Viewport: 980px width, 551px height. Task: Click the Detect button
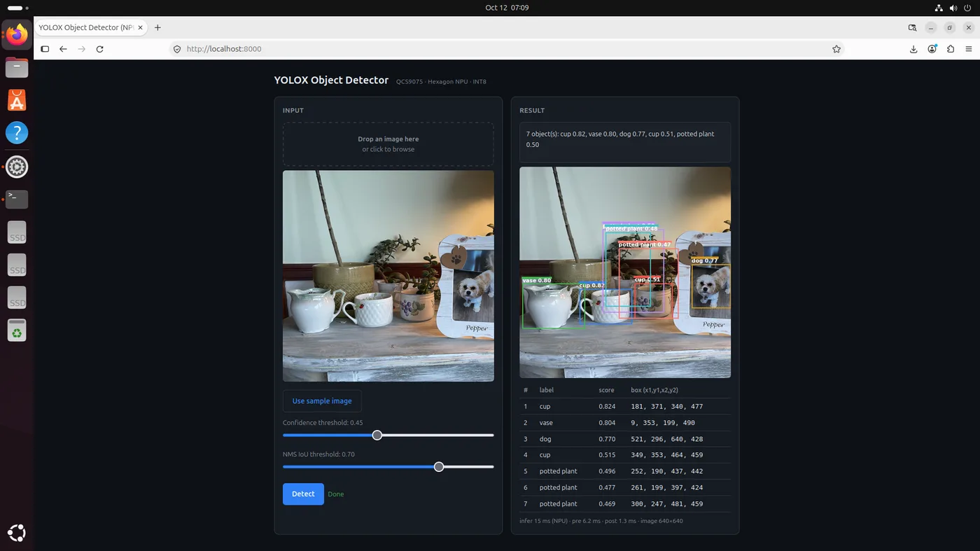click(303, 494)
